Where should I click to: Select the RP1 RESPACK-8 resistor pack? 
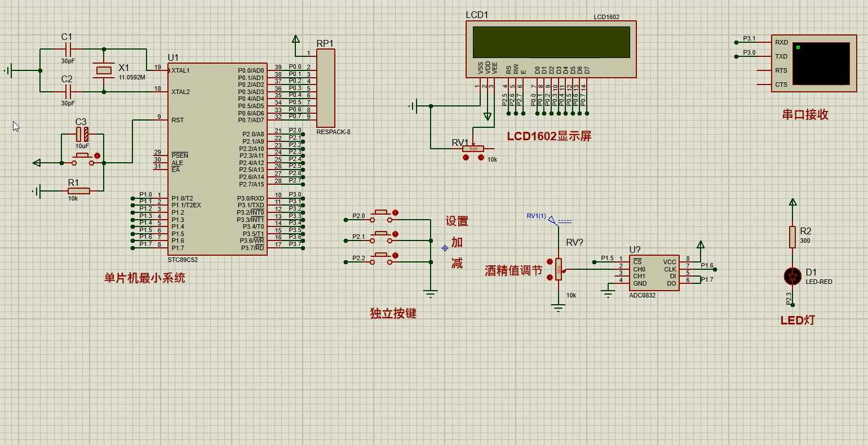tap(325, 88)
